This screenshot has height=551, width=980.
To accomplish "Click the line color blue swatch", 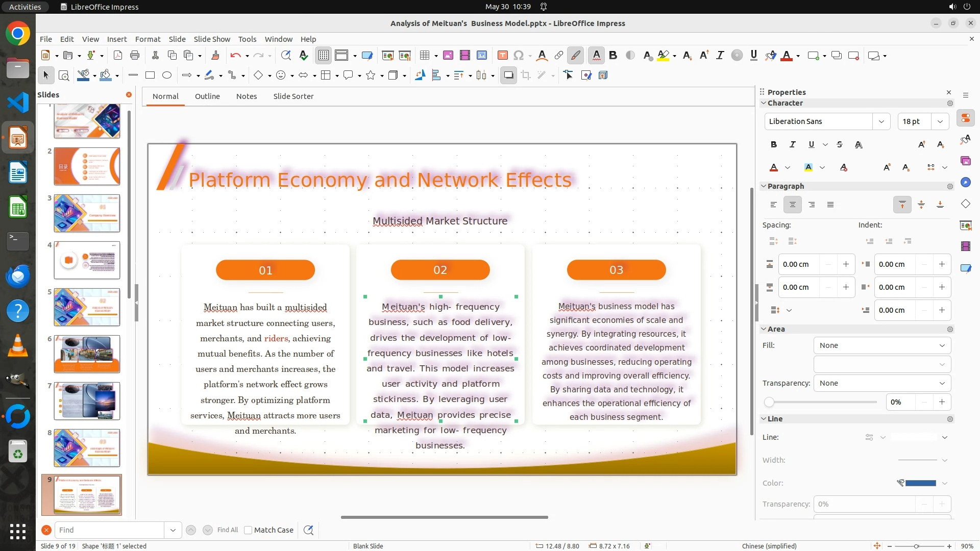I will pyautogui.click(x=920, y=483).
